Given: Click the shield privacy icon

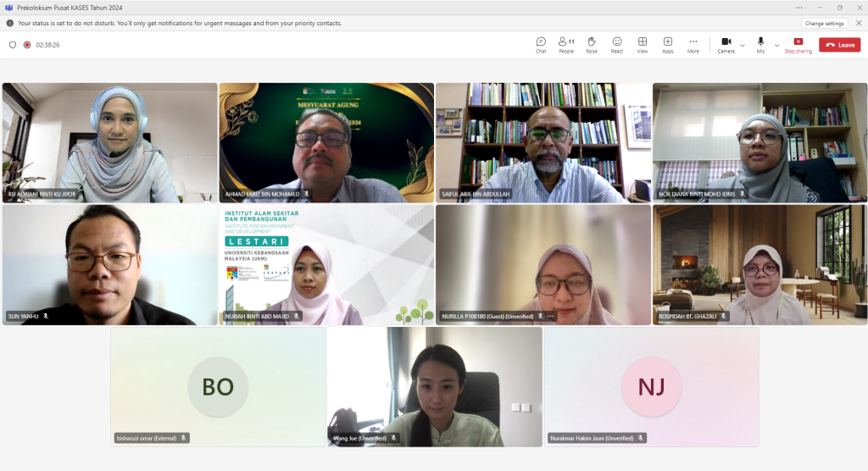Looking at the screenshot, I should [13, 45].
